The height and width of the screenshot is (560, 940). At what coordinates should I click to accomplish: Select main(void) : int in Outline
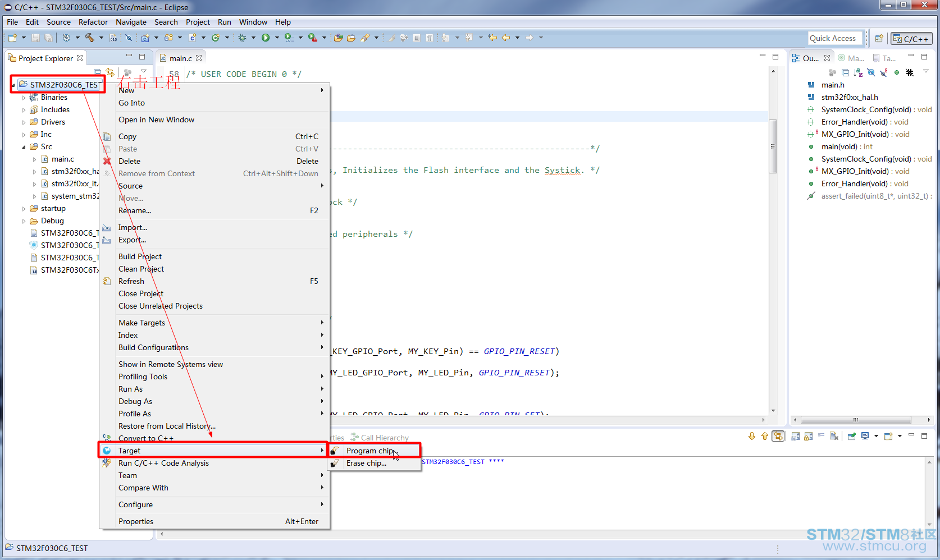pyautogui.click(x=847, y=146)
